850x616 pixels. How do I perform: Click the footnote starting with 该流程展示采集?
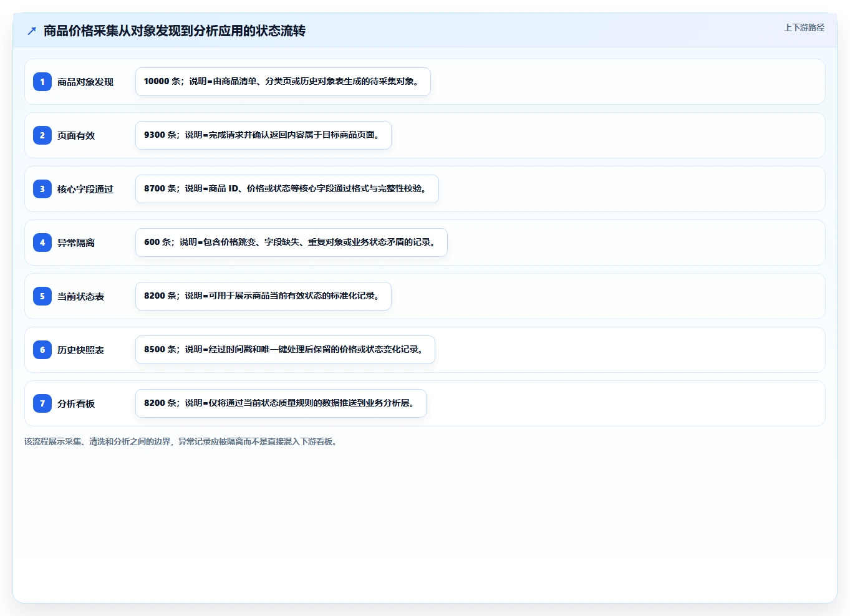(x=182, y=441)
